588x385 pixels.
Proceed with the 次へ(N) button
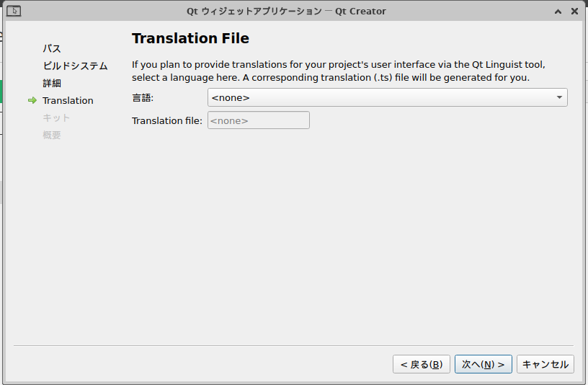pyautogui.click(x=484, y=364)
